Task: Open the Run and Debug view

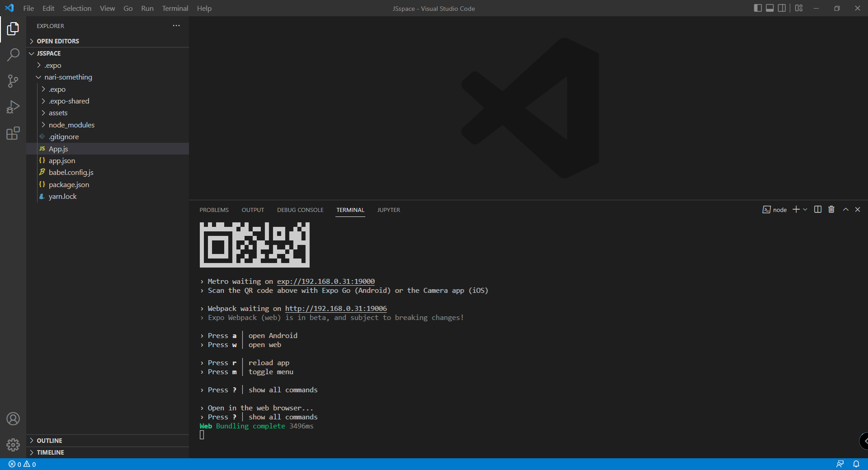Action: click(x=13, y=107)
